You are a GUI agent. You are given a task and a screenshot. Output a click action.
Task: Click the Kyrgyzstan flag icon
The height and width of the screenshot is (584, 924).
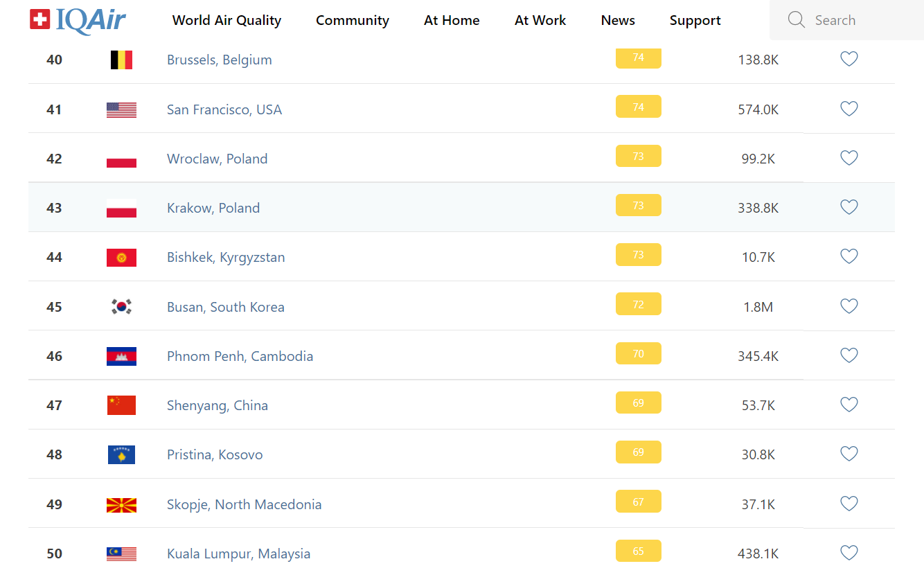121,258
